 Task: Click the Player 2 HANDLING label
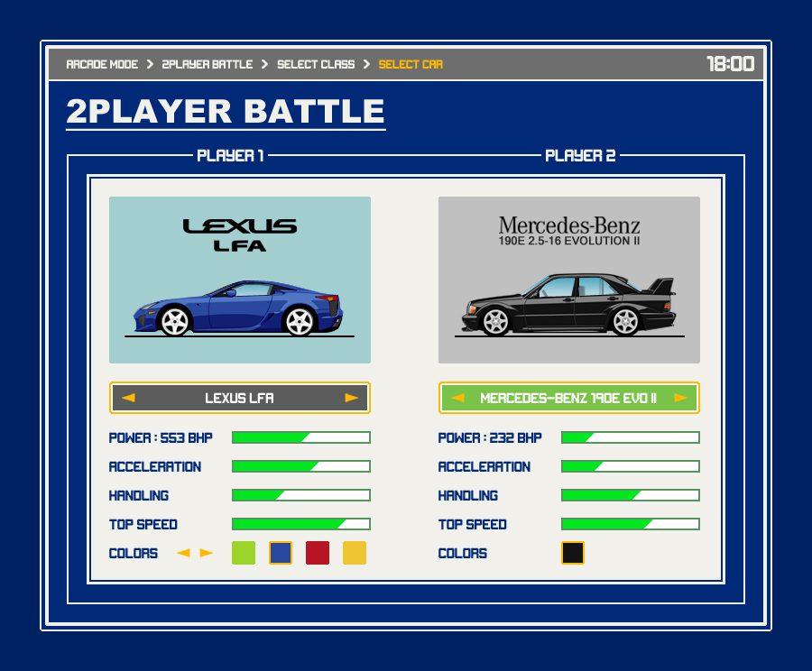point(468,496)
